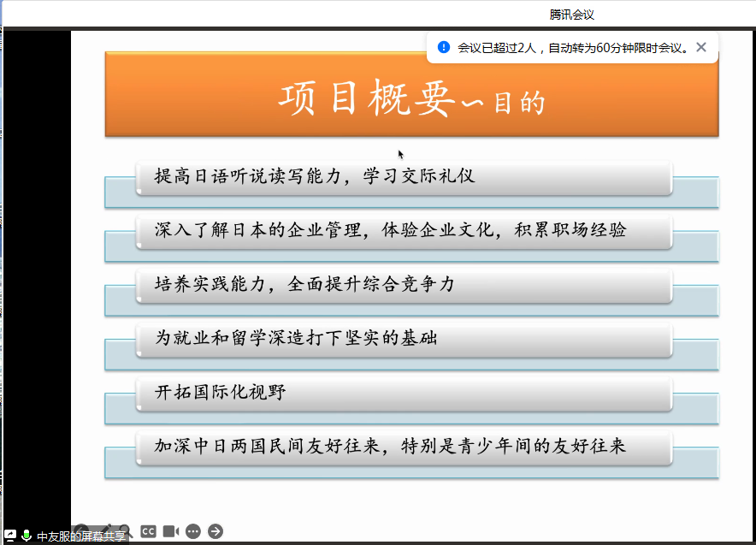
Task: Click the green microphone icon
Action: click(27, 536)
